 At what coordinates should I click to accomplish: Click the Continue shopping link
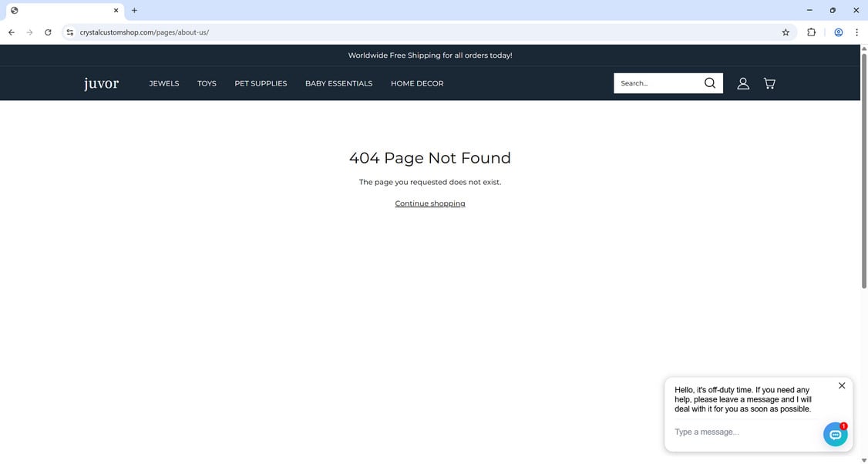pos(429,203)
